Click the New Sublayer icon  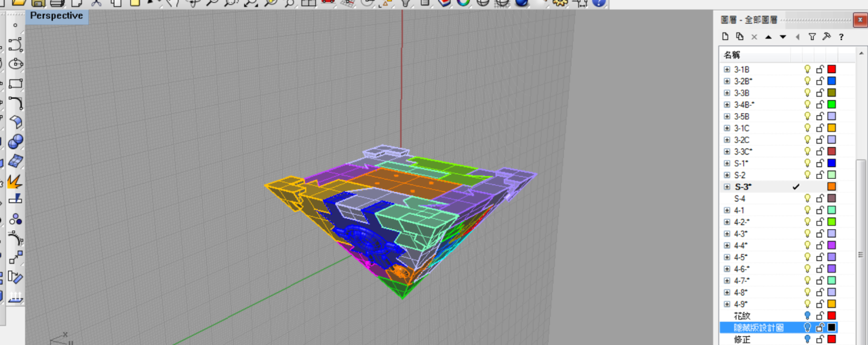click(x=739, y=37)
